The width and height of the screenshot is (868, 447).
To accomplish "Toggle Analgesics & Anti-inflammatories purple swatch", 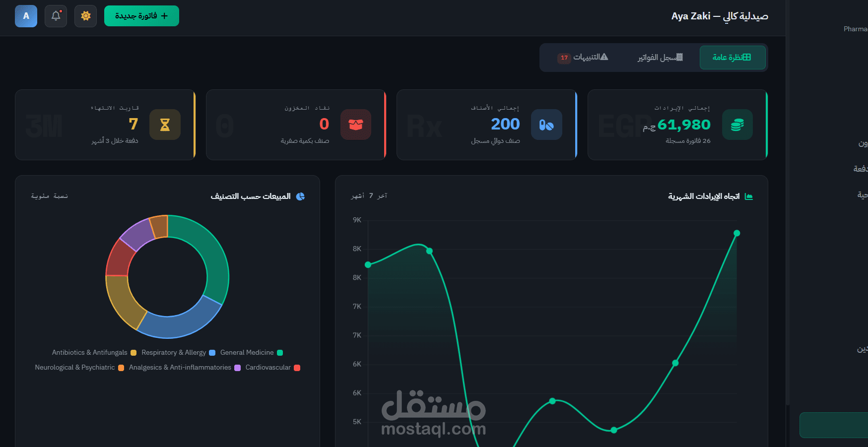I will click(238, 368).
